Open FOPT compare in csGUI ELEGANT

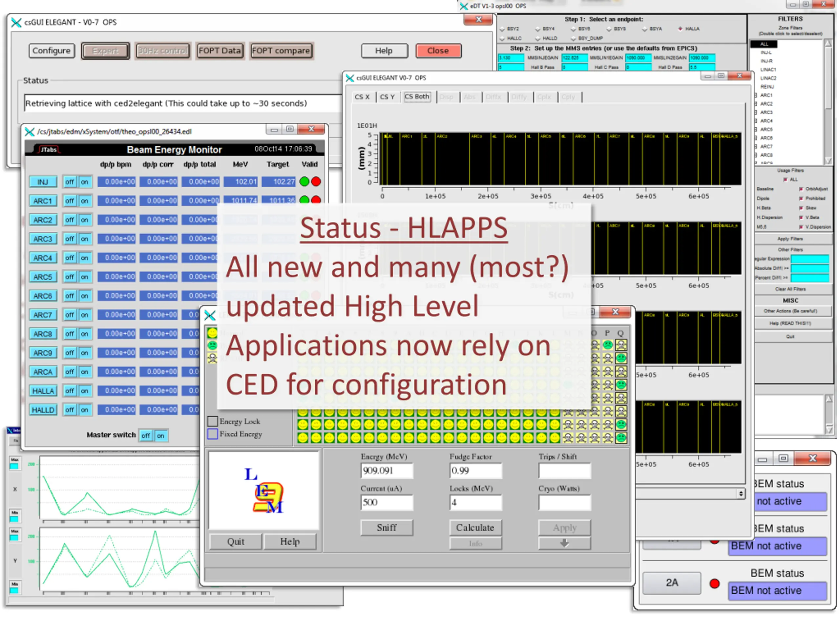click(x=282, y=51)
